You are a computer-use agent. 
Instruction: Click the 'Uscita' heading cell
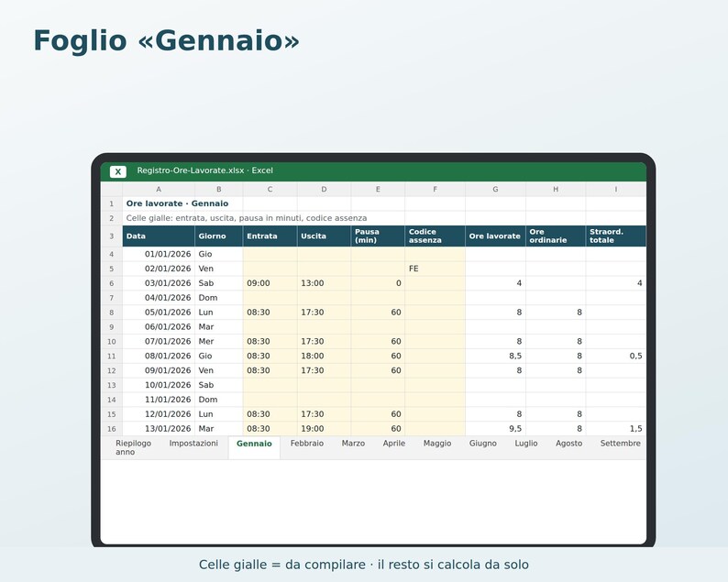tap(324, 236)
